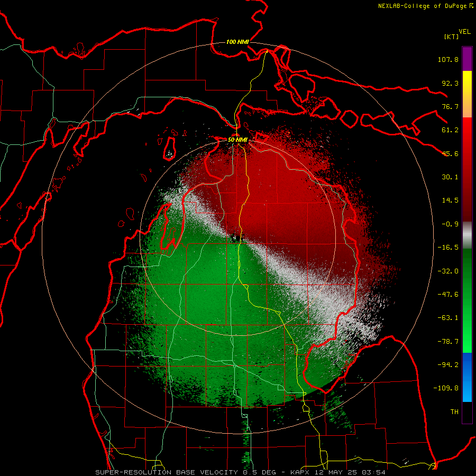This screenshot has height=476, width=476.
Task: Click the 45.6 velocity scale value
Action: [x=450, y=153]
